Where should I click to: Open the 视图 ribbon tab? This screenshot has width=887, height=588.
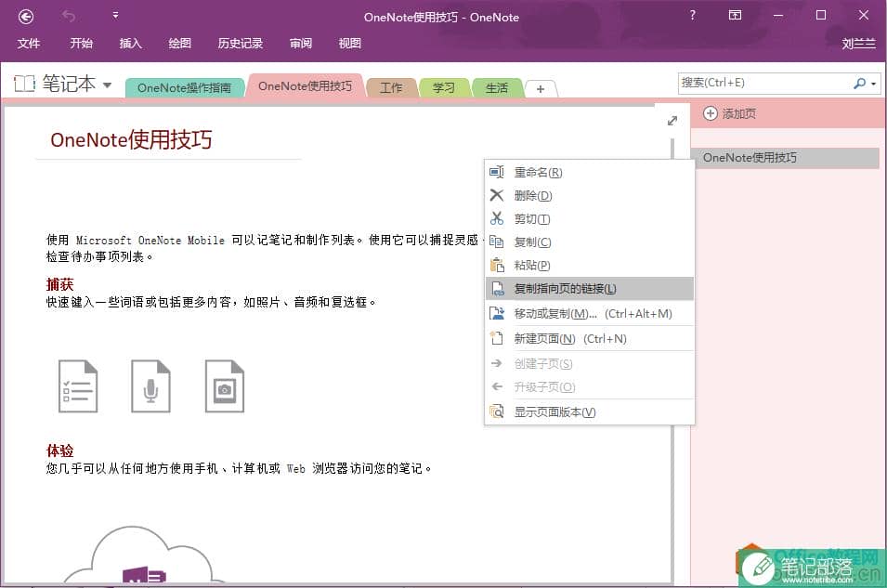pos(349,44)
